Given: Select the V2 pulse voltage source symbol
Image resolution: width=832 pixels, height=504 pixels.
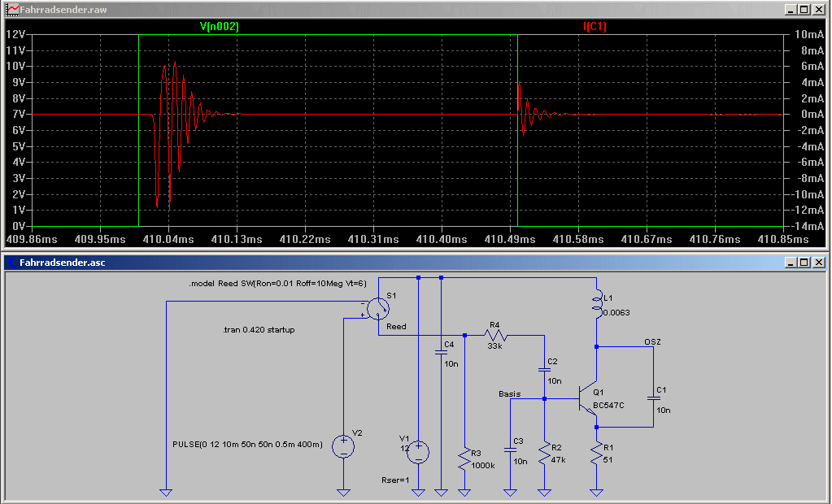Looking at the screenshot, I should (x=343, y=446).
